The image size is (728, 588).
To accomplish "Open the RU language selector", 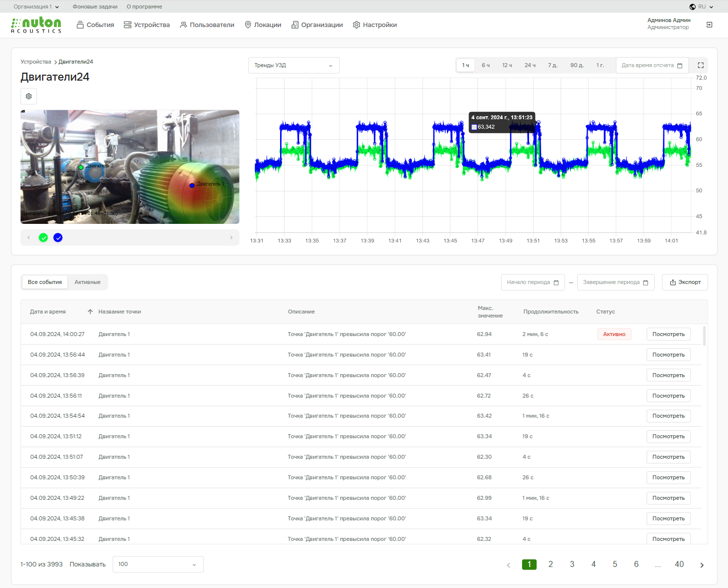I will pos(701,7).
